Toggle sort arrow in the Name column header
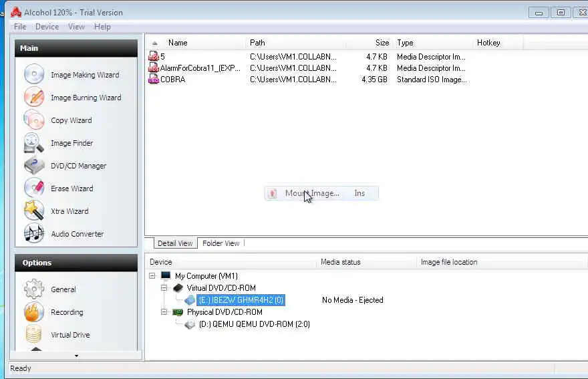The height and width of the screenshot is (379, 588). tap(155, 43)
